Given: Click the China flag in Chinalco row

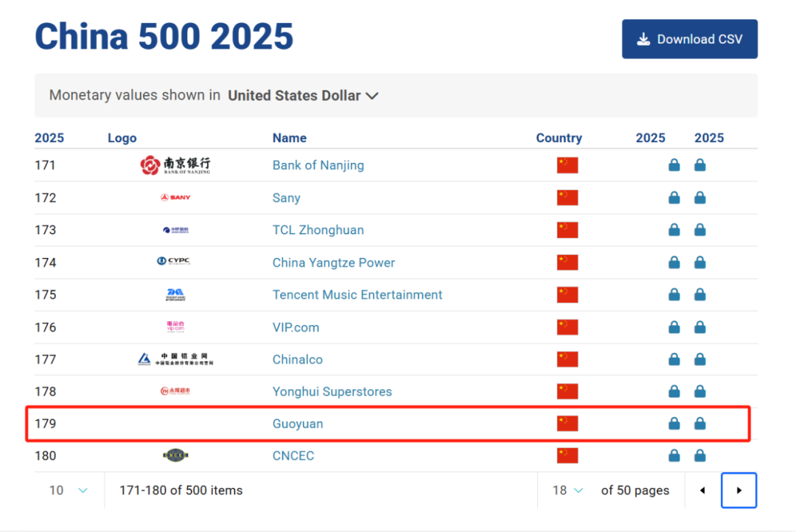Looking at the screenshot, I should (567, 360).
